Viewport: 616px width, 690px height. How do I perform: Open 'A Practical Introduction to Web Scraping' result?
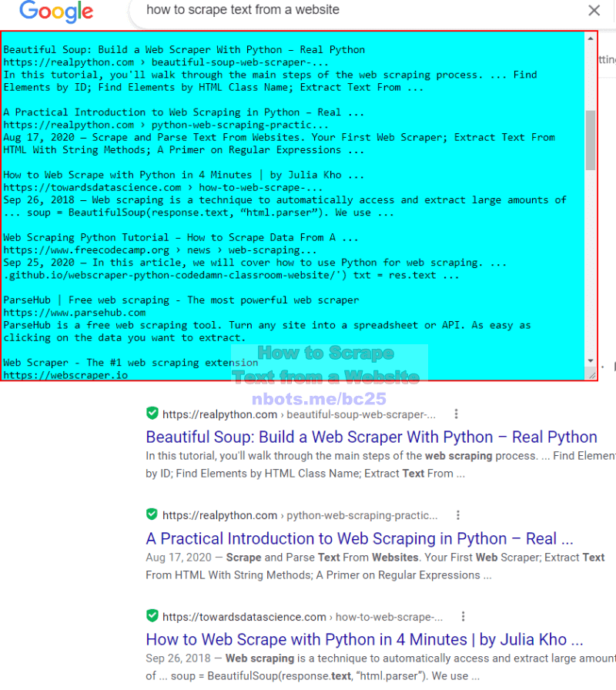point(360,538)
